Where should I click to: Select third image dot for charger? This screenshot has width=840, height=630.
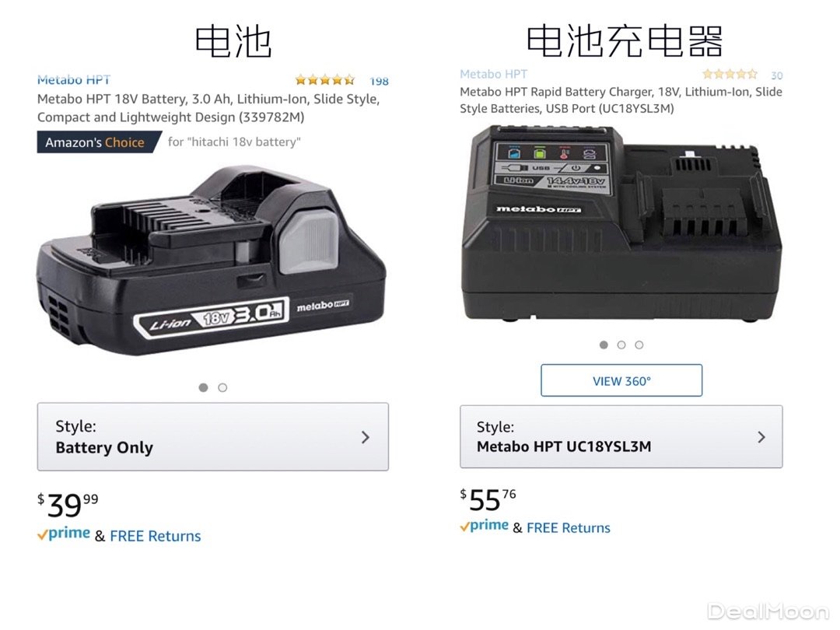(639, 345)
